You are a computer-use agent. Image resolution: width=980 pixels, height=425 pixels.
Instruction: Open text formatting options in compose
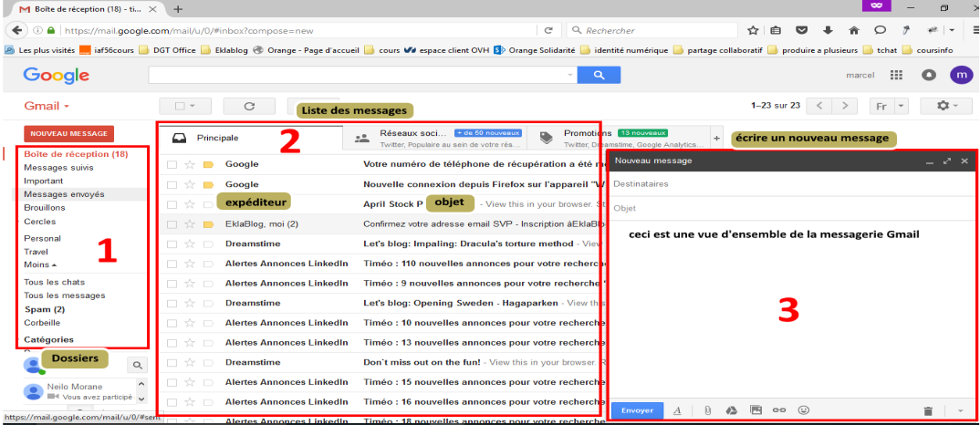point(677,410)
